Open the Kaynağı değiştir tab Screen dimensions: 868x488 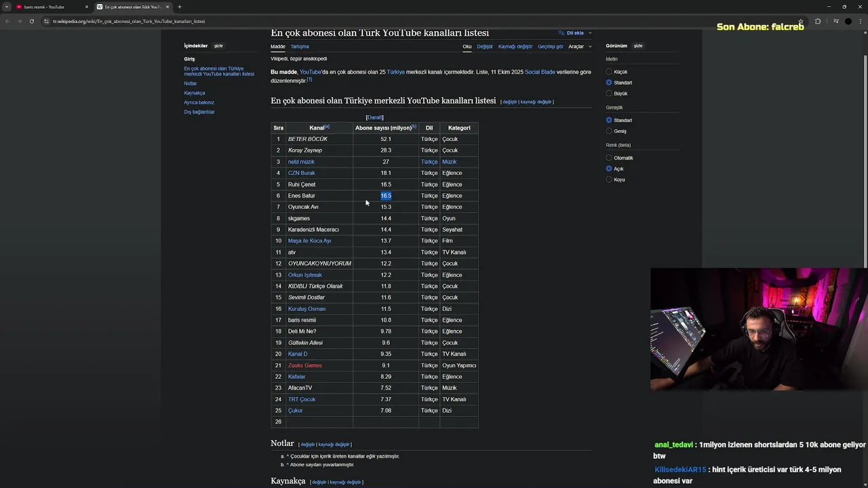click(515, 47)
